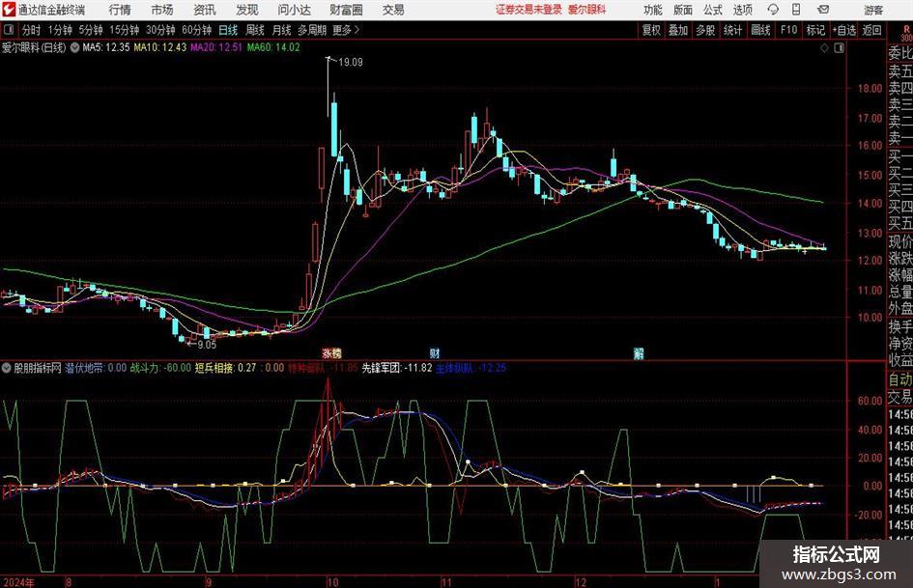The image size is (913, 588).
Task: Open the 问小达 menu
Action: 294,10
